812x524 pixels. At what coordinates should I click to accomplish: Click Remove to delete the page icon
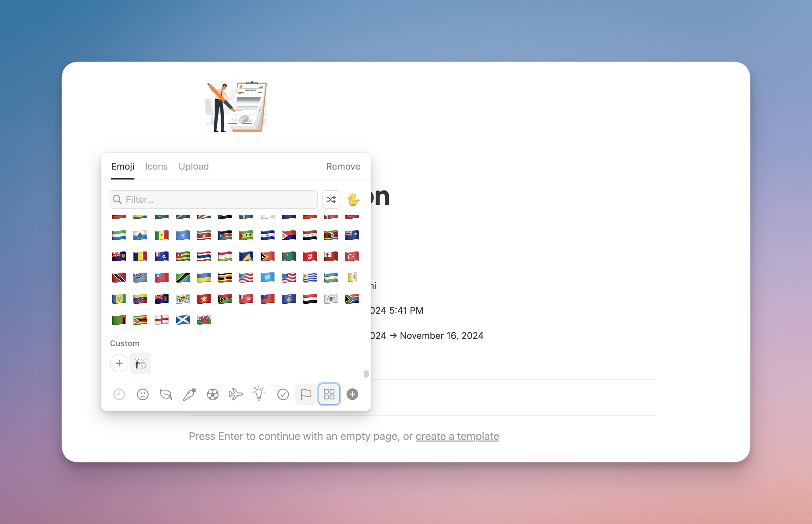[x=343, y=166]
